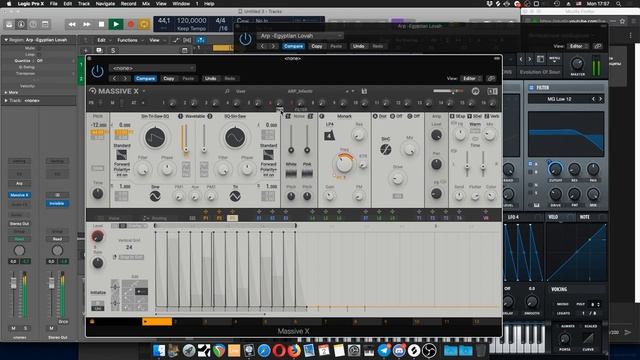640x360 pixels.
Task: Click the Massive X plugin slot on channel strip
Action: 19,195
